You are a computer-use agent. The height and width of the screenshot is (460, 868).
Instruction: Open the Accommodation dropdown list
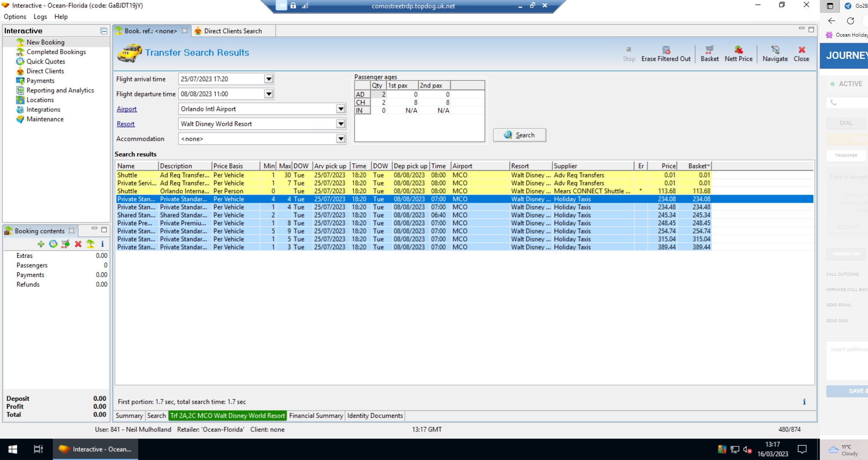click(x=341, y=139)
